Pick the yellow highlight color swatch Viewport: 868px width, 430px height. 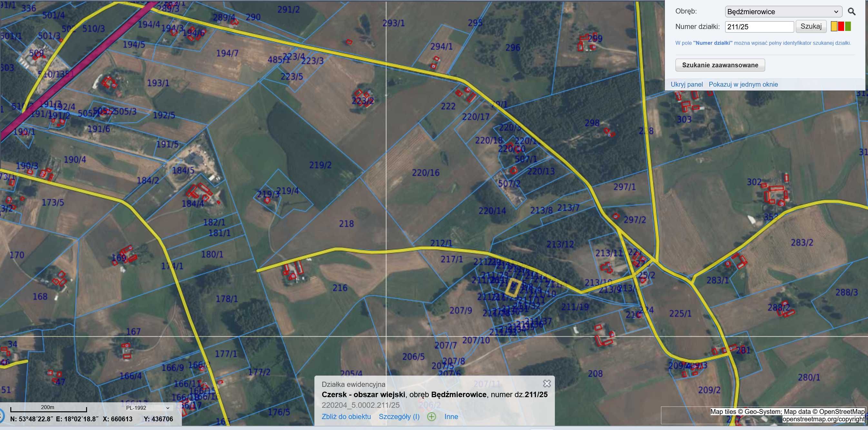[834, 26]
